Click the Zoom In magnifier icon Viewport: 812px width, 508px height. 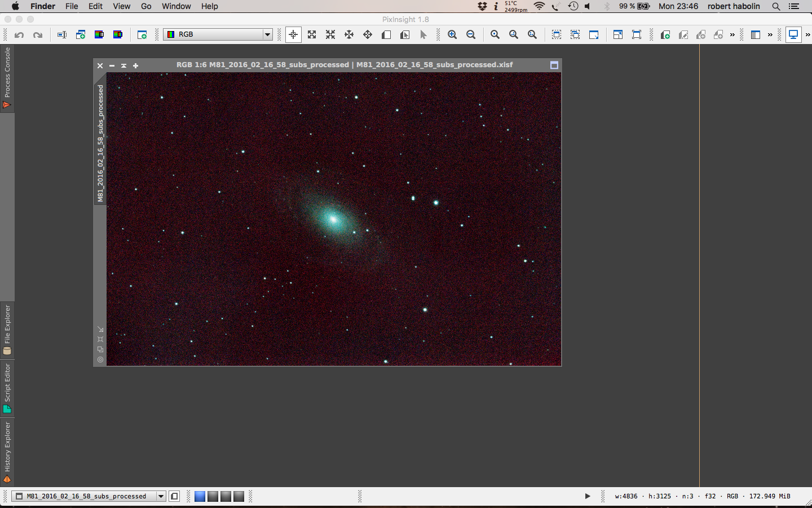[x=452, y=34]
